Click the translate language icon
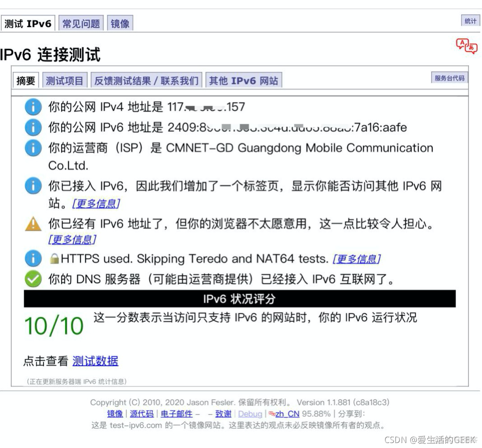The height and width of the screenshot is (448, 482). coord(466,46)
